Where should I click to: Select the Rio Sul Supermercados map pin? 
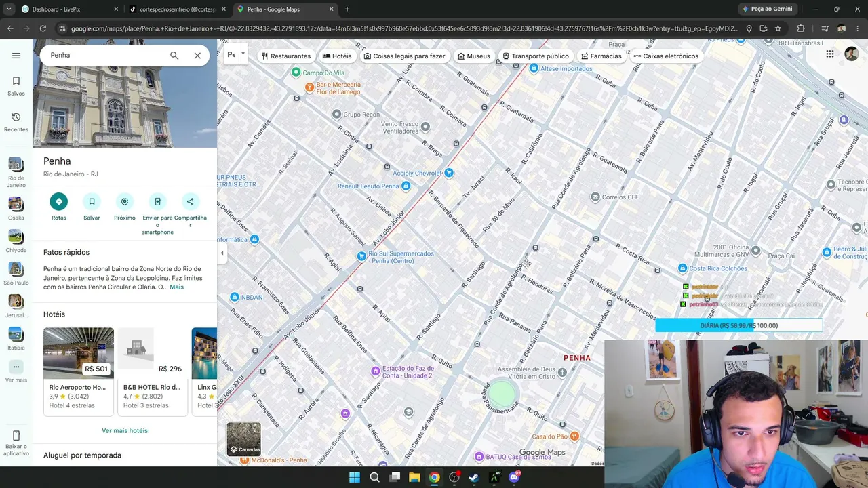point(361,257)
